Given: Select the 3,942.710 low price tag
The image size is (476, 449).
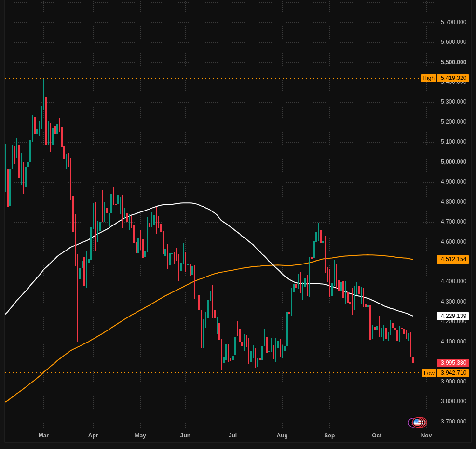Looking at the screenshot, I should [453, 373].
